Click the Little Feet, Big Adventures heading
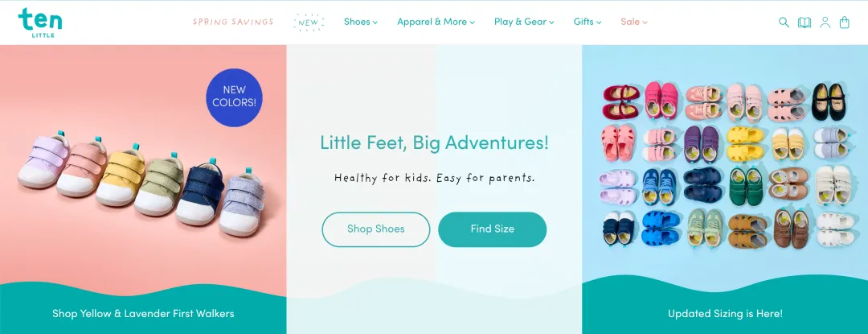 point(435,143)
